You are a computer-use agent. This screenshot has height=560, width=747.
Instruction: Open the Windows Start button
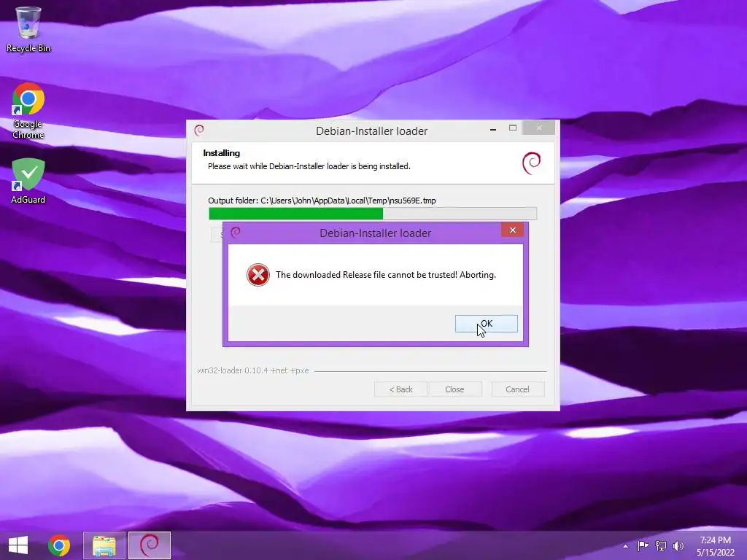click(18, 545)
